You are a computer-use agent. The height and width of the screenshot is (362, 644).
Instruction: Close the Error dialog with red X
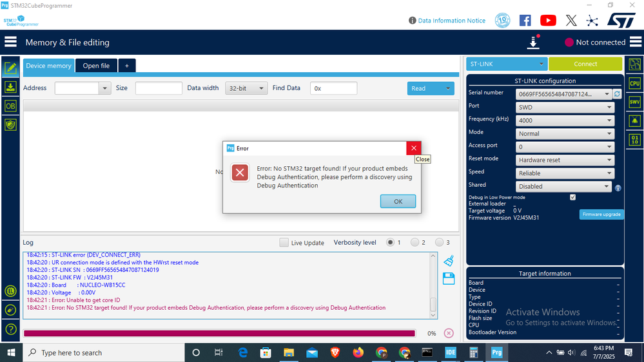pos(414,148)
